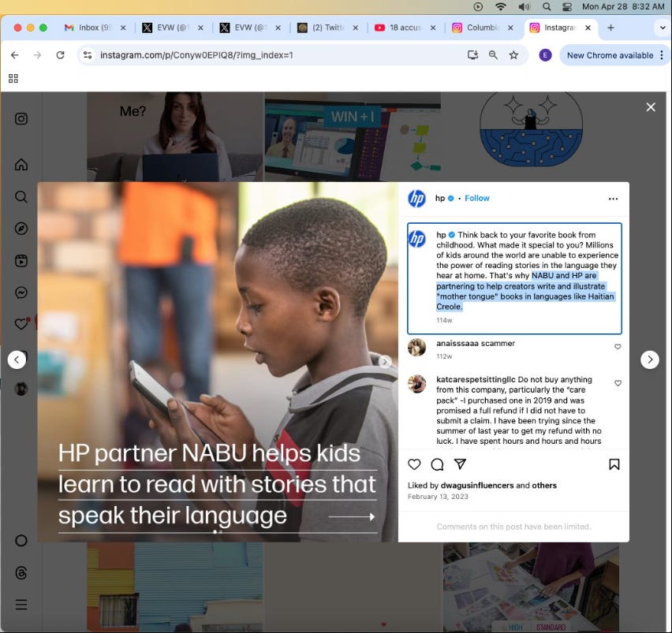Open site information icon in address bar
This screenshot has width=672, height=633.
pyautogui.click(x=88, y=55)
